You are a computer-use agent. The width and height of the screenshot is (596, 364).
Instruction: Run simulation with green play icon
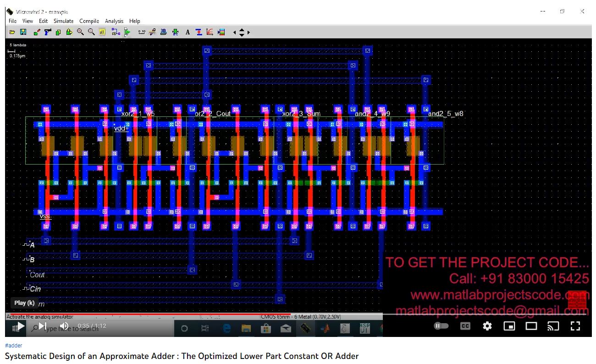coord(127,32)
